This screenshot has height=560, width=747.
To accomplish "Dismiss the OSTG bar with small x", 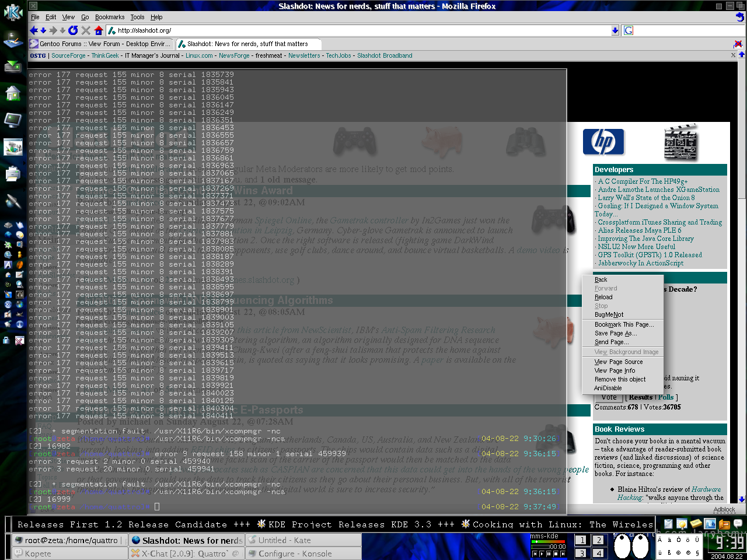I will point(734,55).
